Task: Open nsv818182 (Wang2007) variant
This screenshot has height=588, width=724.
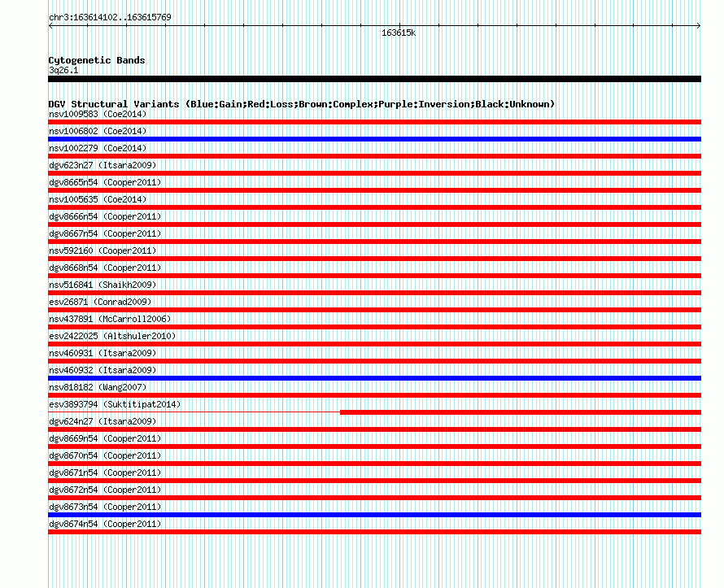Action: (98, 387)
